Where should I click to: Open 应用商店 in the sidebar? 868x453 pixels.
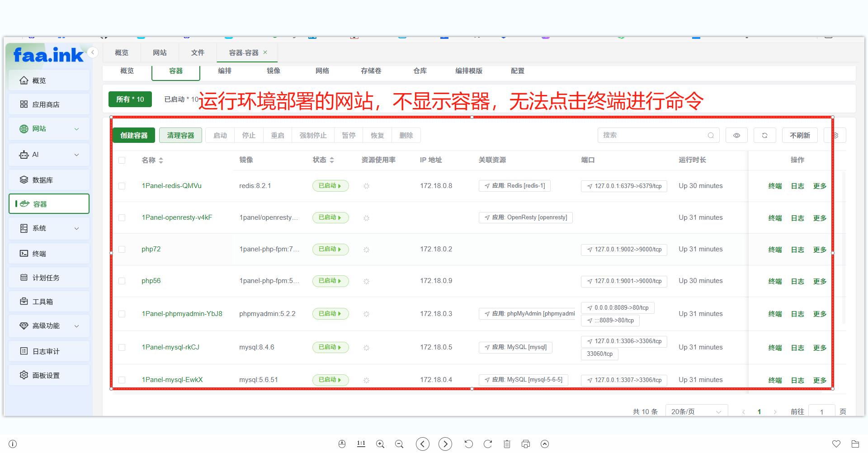coord(49,104)
